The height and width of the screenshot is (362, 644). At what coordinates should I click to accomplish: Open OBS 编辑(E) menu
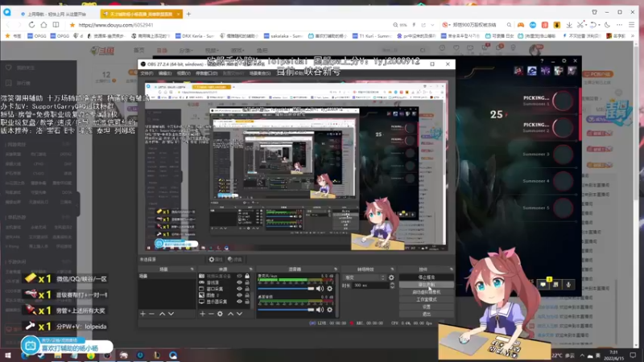point(165,73)
